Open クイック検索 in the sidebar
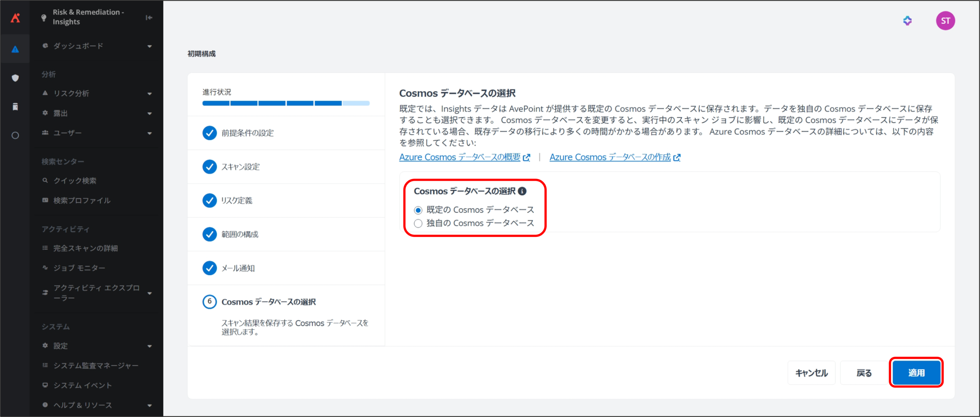 pyautogui.click(x=75, y=181)
